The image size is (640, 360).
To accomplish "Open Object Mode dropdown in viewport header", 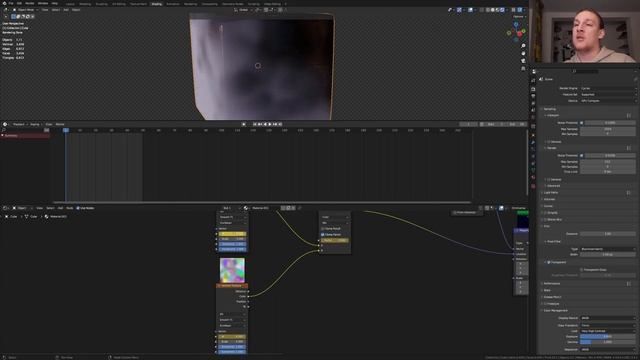I will 25,10.
